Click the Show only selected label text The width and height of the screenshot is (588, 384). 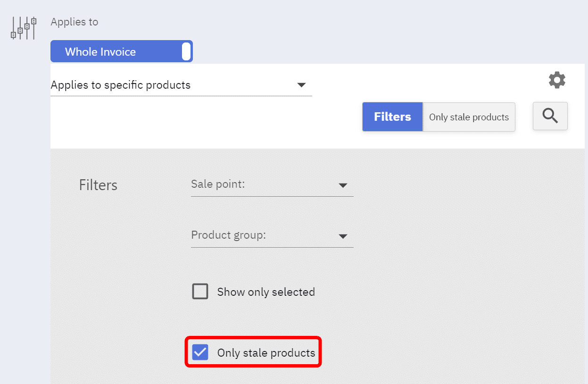click(266, 292)
